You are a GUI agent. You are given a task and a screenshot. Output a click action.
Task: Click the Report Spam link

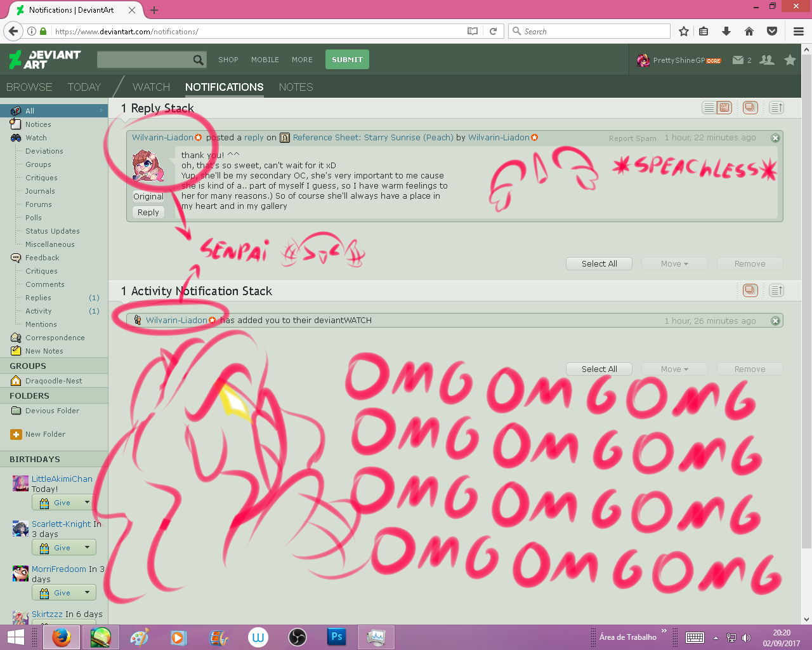tap(632, 138)
